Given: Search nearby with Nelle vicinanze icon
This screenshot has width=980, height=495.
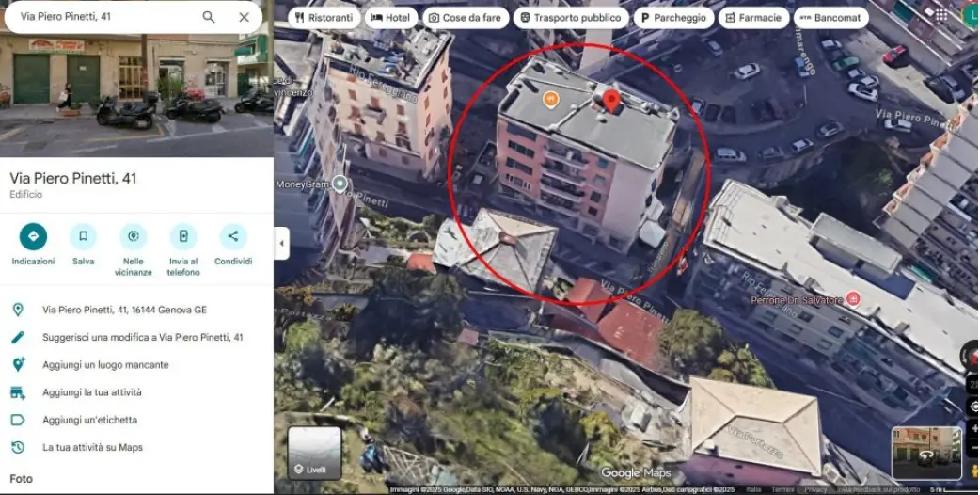Looking at the screenshot, I should (x=134, y=237).
